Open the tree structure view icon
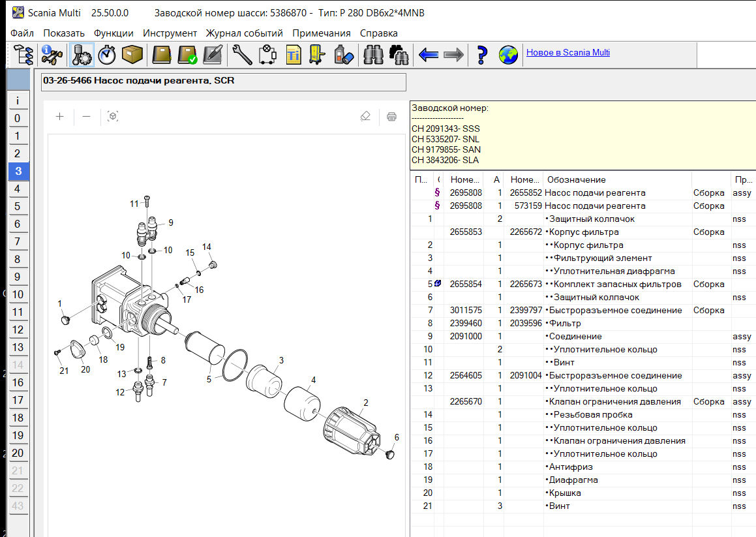Viewport: 756px width, 537px height. tap(23, 55)
